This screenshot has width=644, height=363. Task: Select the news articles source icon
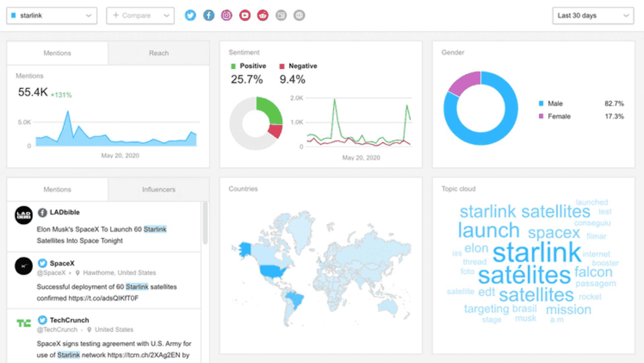pyautogui.click(x=281, y=15)
